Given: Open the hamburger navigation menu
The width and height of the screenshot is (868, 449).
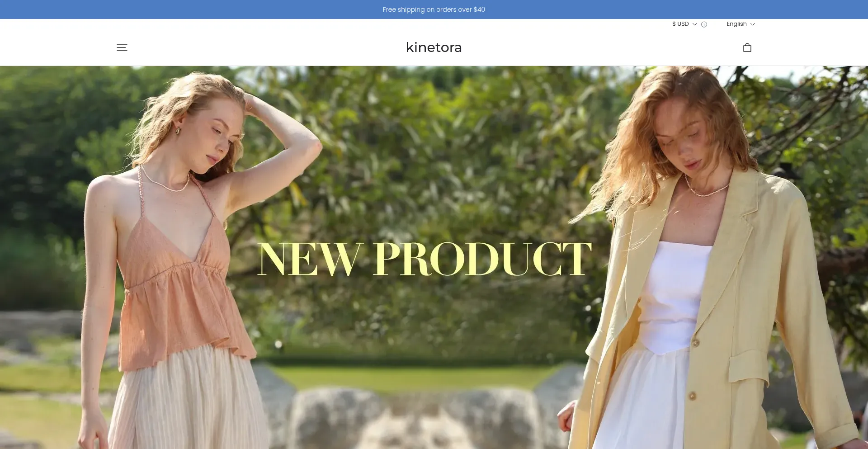Looking at the screenshot, I should point(122,47).
